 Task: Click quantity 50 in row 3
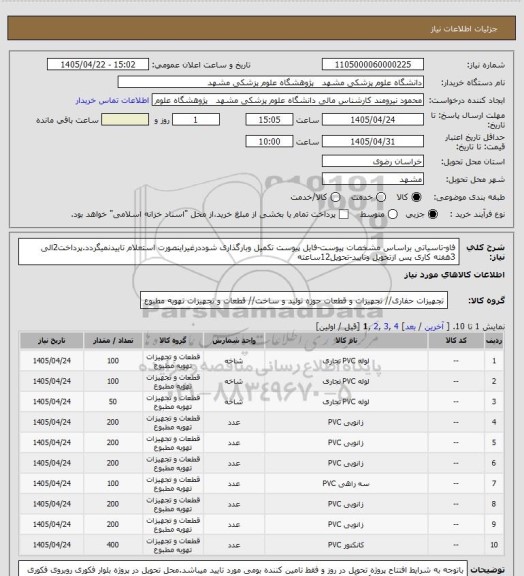point(113,402)
